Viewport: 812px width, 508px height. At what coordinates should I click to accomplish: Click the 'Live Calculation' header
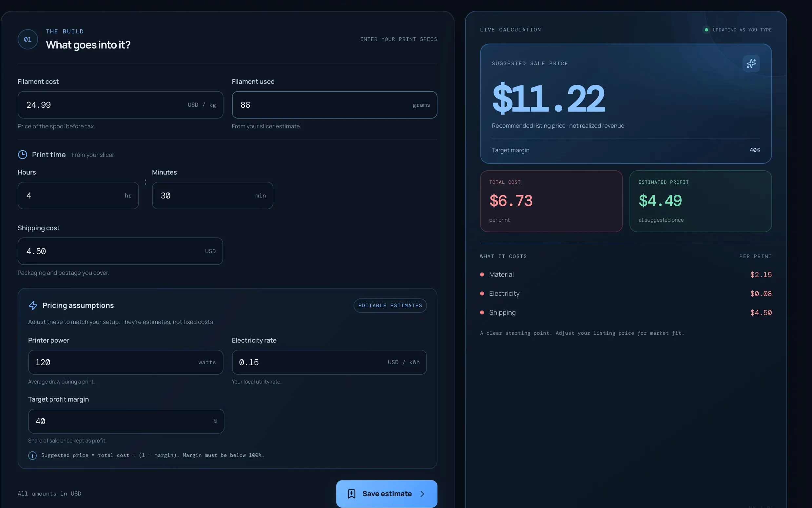pos(511,30)
